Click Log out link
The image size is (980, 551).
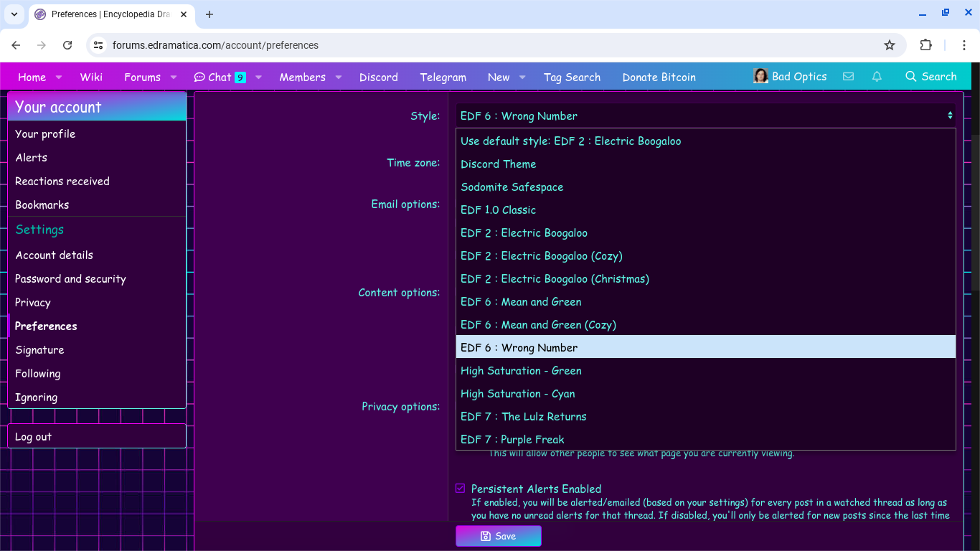tap(34, 437)
